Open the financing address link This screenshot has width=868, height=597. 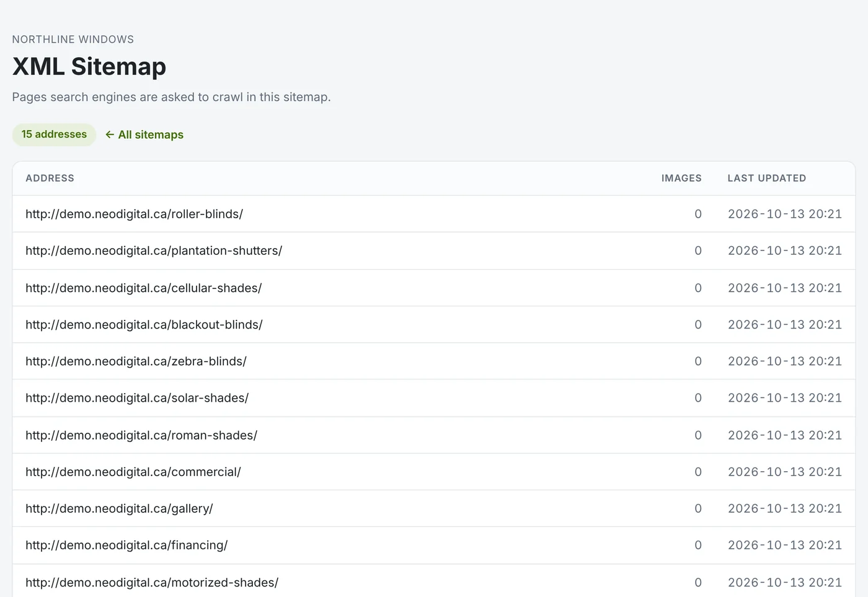point(126,545)
